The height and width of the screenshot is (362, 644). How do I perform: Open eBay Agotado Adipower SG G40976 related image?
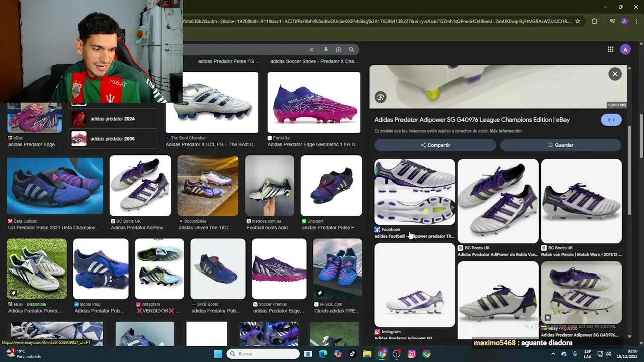click(582, 293)
